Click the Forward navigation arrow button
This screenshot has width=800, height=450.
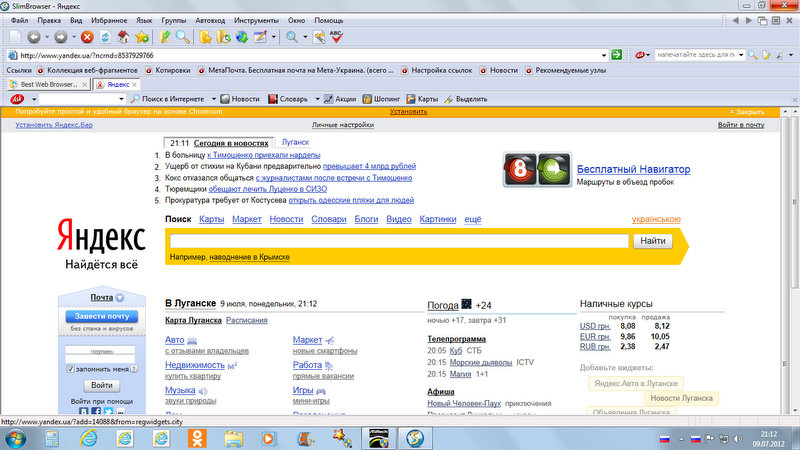[x=60, y=37]
